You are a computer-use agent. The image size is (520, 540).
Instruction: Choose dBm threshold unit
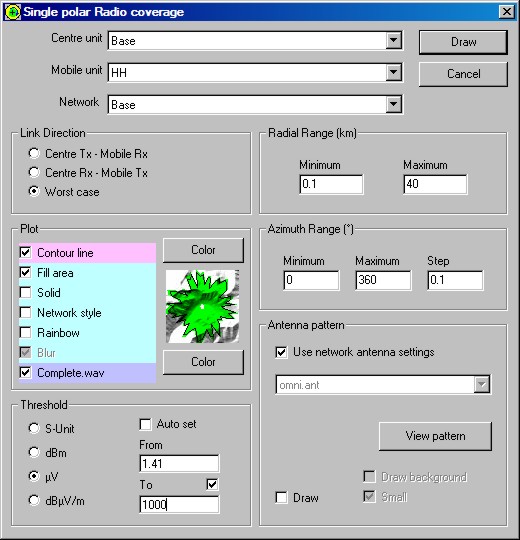pos(34,452)
